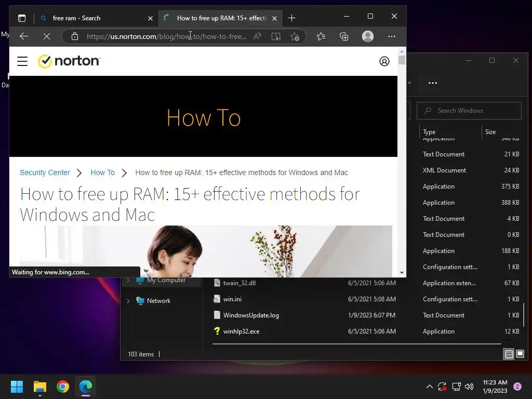Open the sync status tray icon
Image resolution: width=532 pixels, height=399 pixels.
tap(442, 387)
